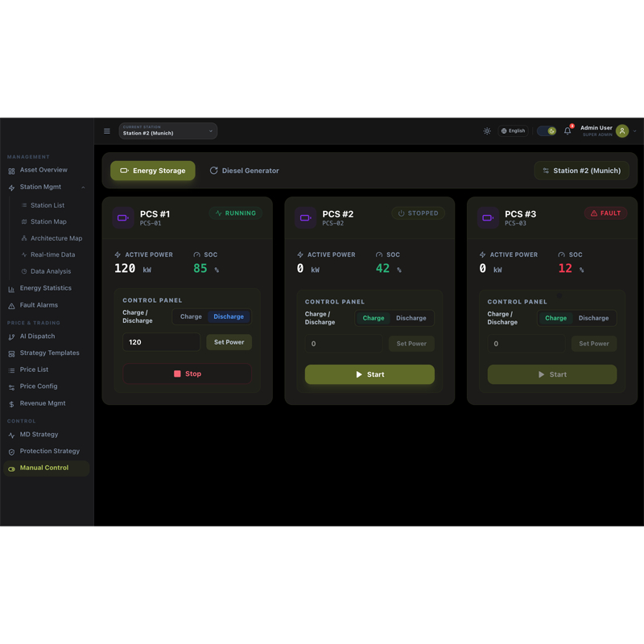The height and width of the screenshot is (644, 644).
Task: Collapse the Station Mgmt sidebar group
Action: pos(83,188)
